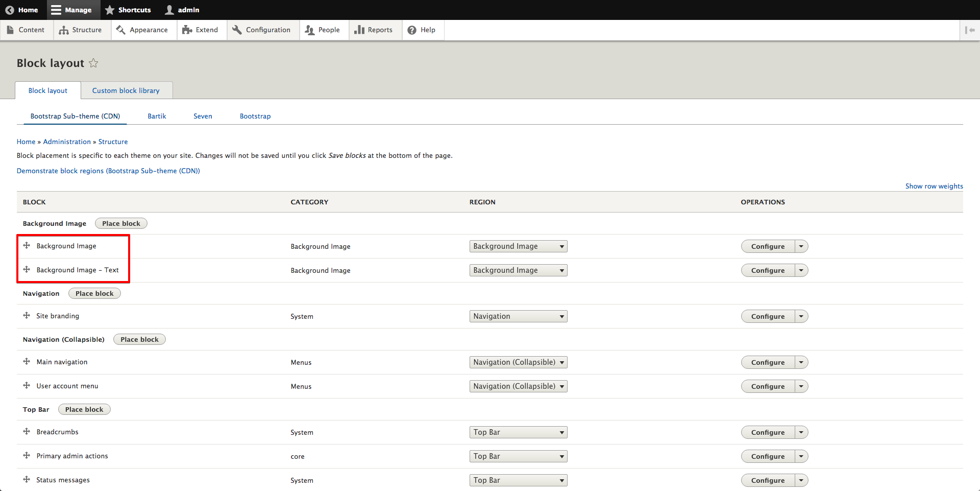Open region dropdown for Site branding
The height and width of the screenshot is (491, 980).
pos(518,316)
